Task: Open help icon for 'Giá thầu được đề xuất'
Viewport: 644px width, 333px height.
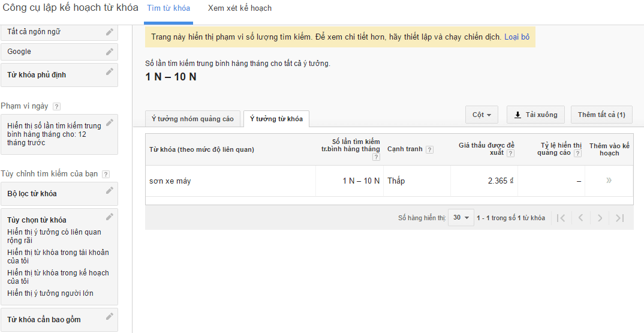Action: tap(510, 154)
